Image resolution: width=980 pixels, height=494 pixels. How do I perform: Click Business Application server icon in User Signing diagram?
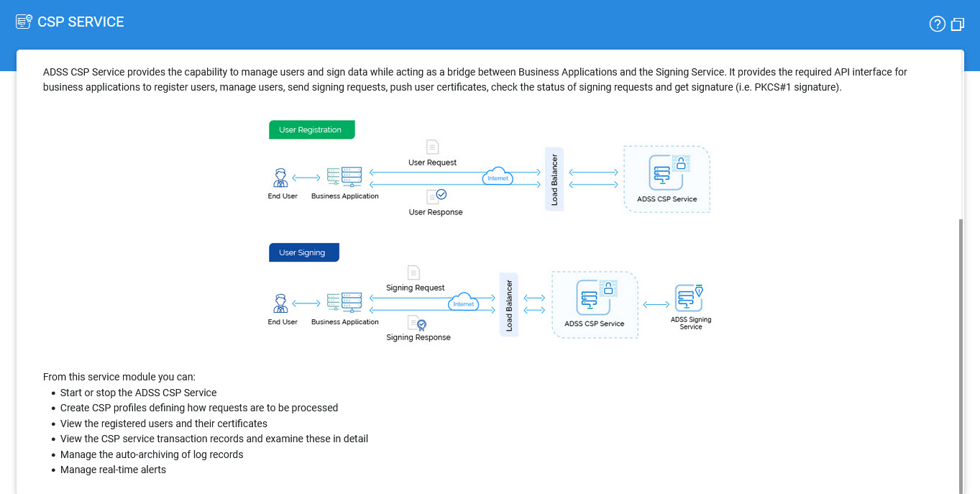click(344, 302)
